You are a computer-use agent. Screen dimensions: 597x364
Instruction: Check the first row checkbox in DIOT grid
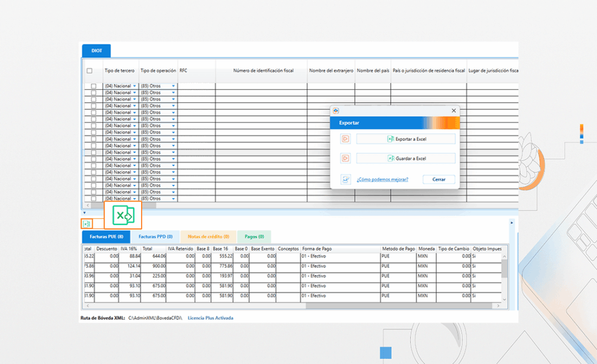tap(93, 86)
